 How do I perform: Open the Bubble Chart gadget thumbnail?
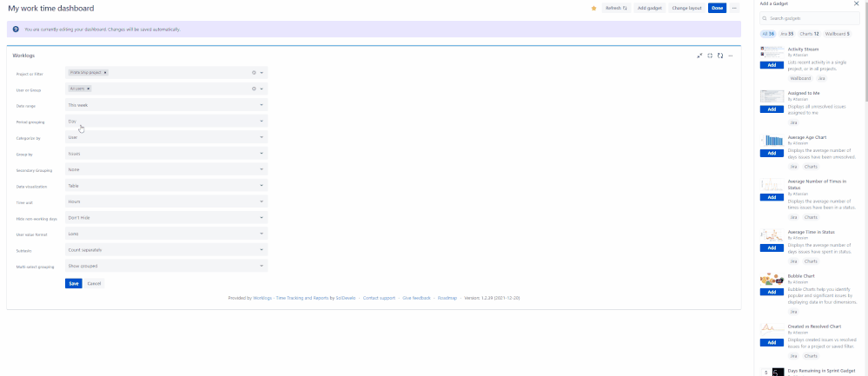pyautogui.click(x=772, y=280)
